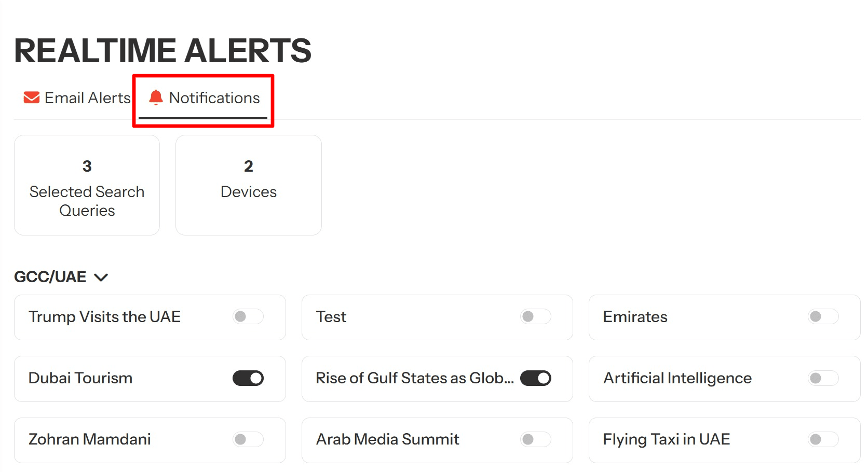Image resolution: width=868 pixels, height=472 pixels.
Task: Collapse the GCC/UAE section chevron
Action: (x=101, y=277)
